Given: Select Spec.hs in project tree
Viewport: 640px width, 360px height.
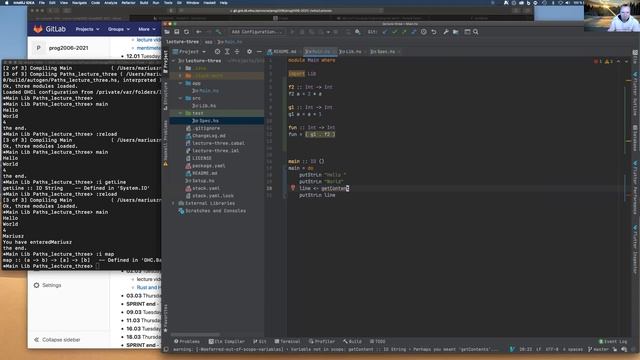Looking at the screenshot, I should point(205,121).
